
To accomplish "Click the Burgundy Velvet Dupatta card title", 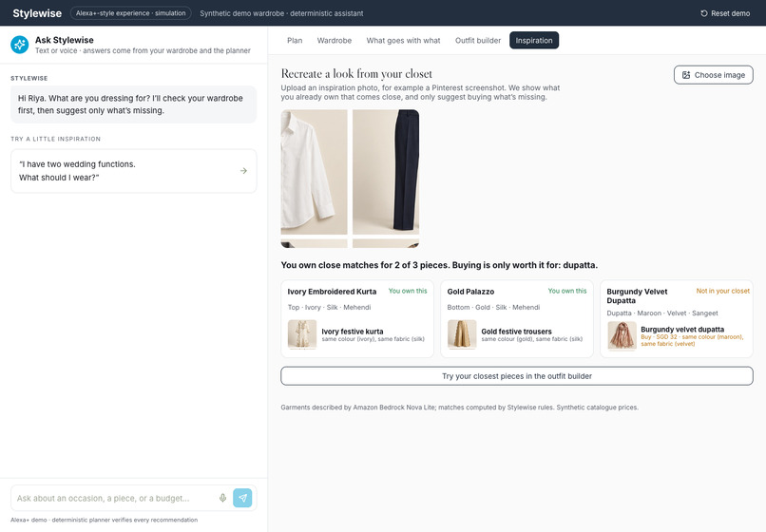I will [637, 296].
